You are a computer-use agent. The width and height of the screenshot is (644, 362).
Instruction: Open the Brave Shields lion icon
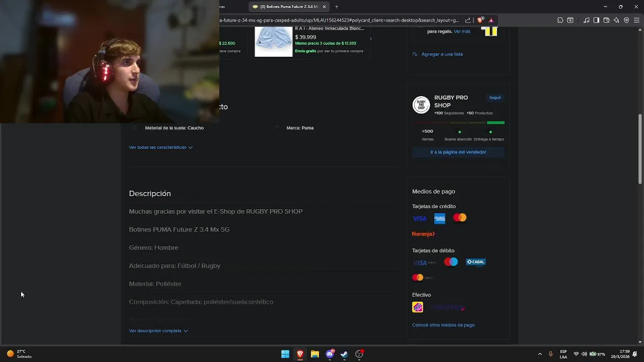pos(480,20)
